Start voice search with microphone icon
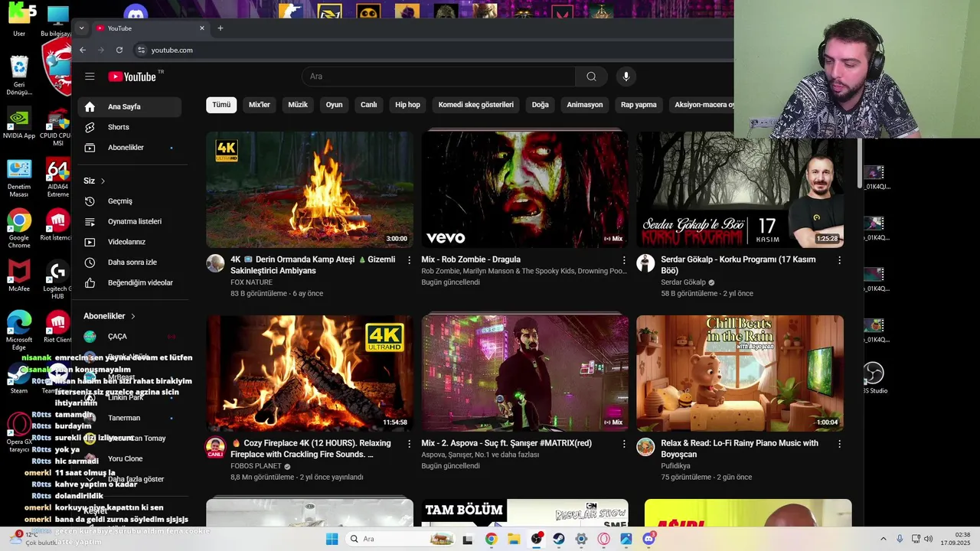This screenshot has height=551, width=980. tap(626, 77)
